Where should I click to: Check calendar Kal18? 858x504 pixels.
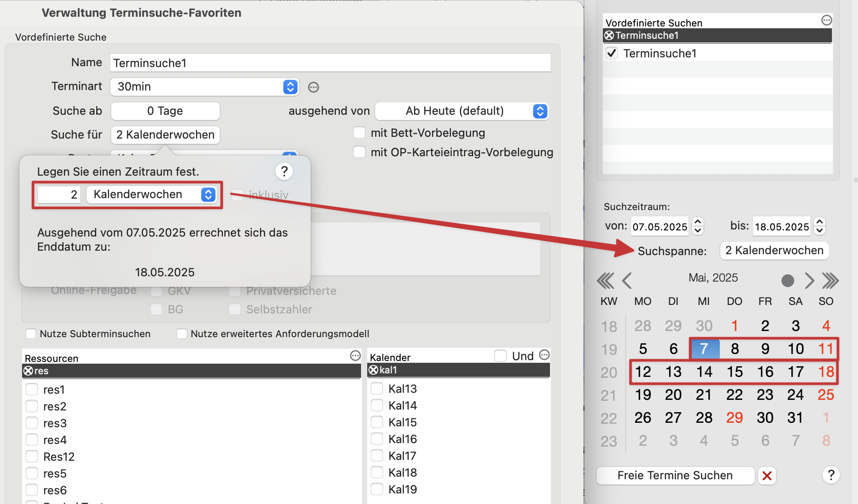(377, 472)
